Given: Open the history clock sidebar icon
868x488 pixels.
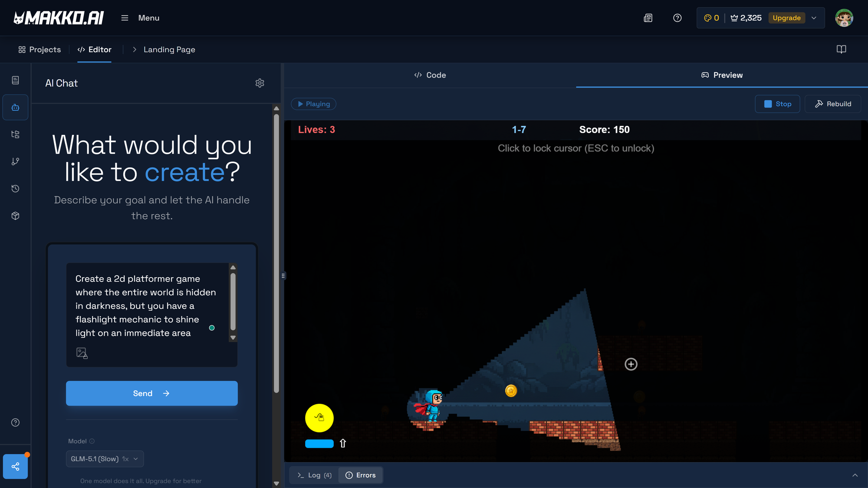Looking at the screenshot, I should [15, 189].
